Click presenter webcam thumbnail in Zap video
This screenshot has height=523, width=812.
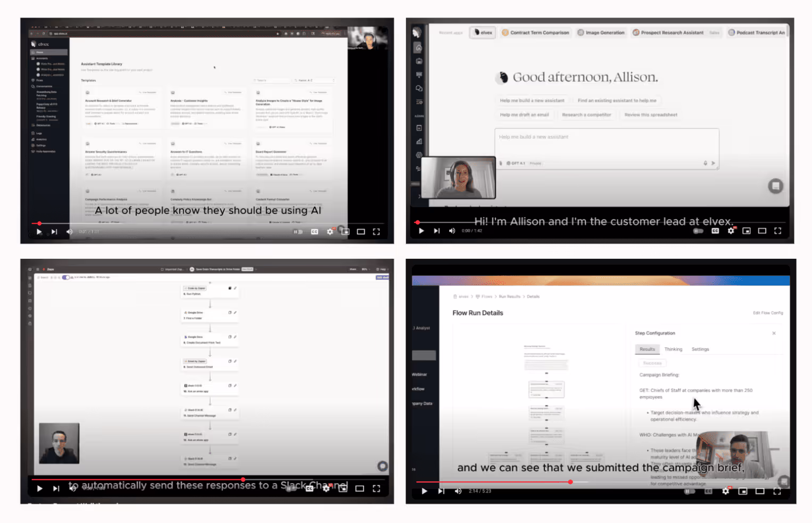coord(59,443)
